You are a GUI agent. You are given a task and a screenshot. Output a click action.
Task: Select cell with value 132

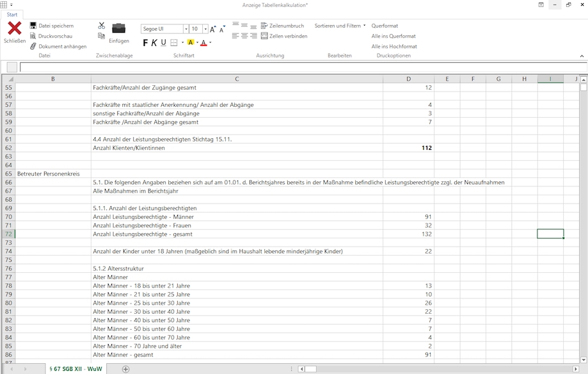tap(408, 234)
